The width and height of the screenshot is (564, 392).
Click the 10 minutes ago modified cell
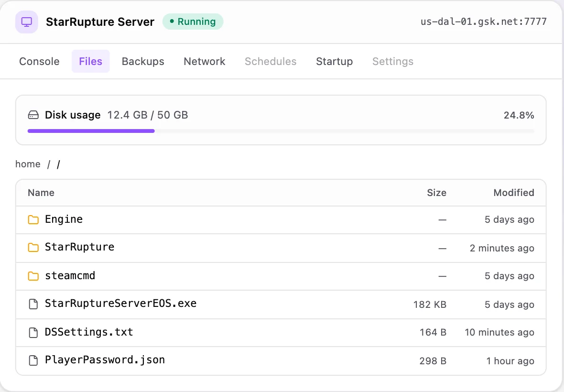499,332
